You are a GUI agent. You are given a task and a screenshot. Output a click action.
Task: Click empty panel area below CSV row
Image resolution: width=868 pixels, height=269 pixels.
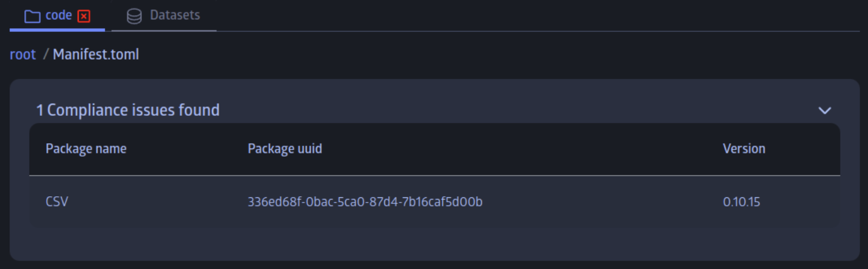[x=434, y=244]
